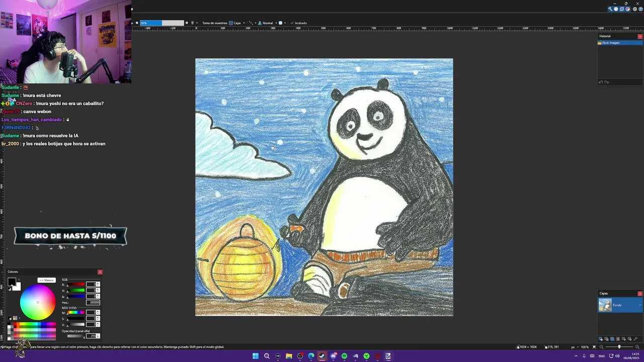Reset colors to black and white icon
Image resolution: width=644 pixels, height=362 pixels.
click(10, 289)
